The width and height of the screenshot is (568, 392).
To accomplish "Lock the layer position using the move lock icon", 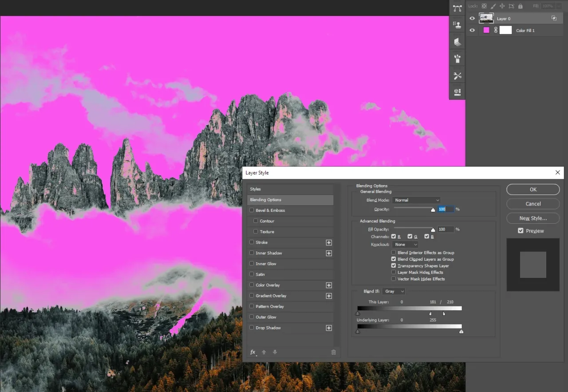I will (502, 6).
